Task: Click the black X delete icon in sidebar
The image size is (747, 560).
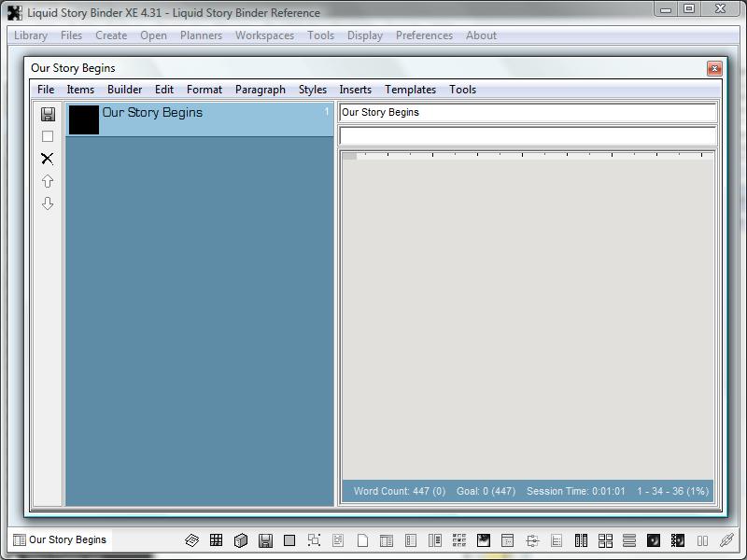Action: (48, 159)
